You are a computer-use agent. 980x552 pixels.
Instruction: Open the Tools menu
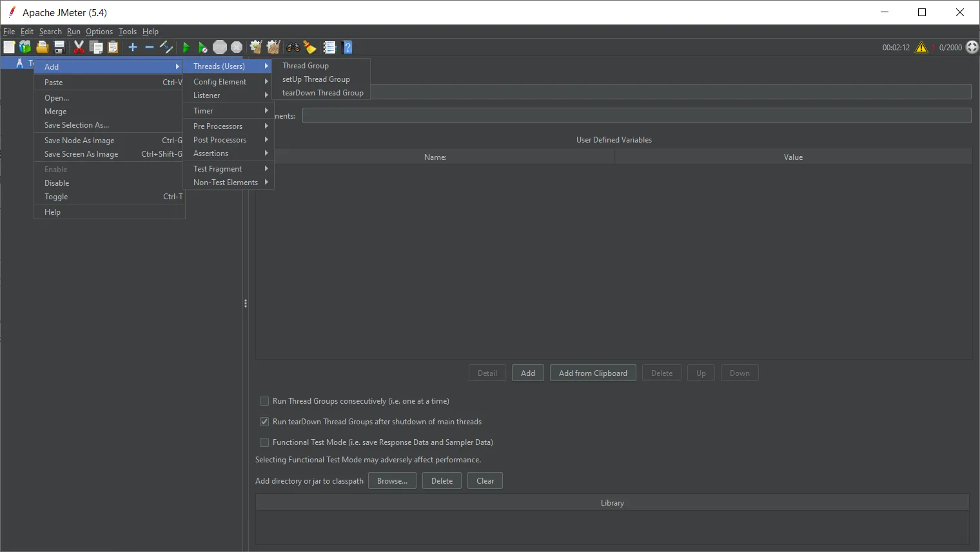tap(128, 32)
